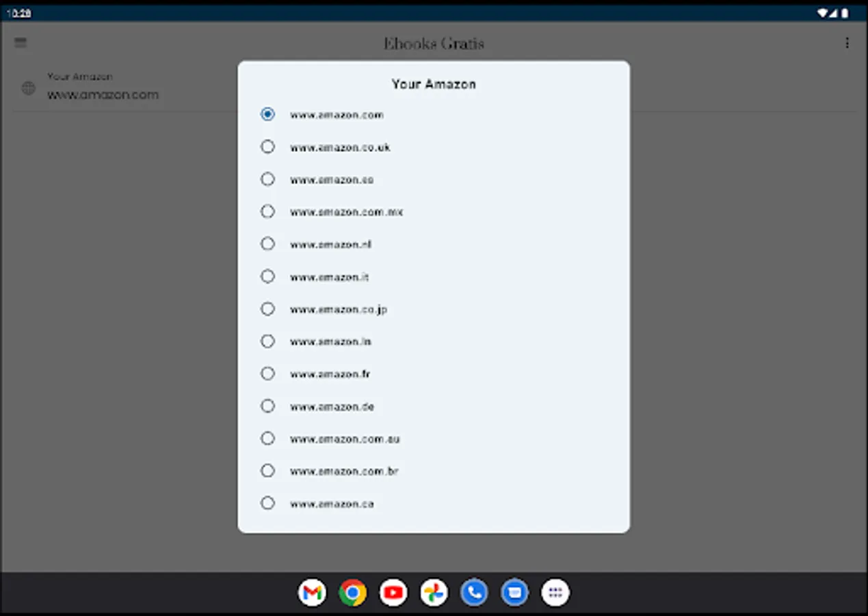Pick www.amazon.com.br radio button
Image resolution: width=868 pixels, height=616 pixels.
267,471
